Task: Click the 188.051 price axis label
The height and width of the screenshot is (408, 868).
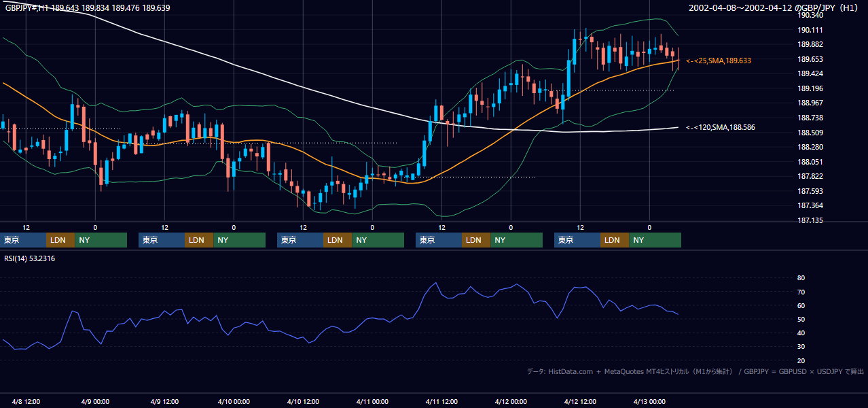Action: 812,162
